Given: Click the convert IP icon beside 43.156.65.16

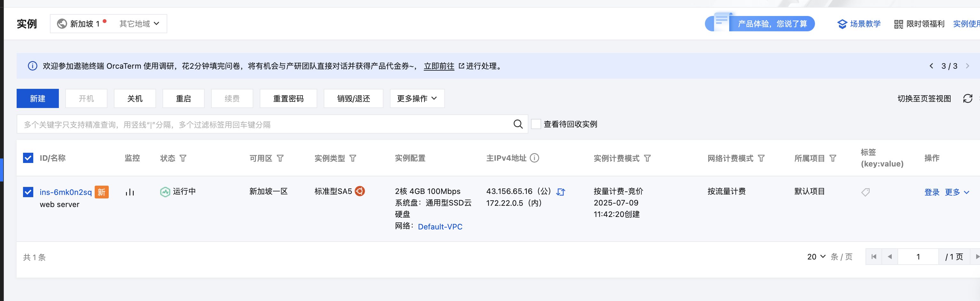Looking at the screenshot, I should (x=561, y=192).
